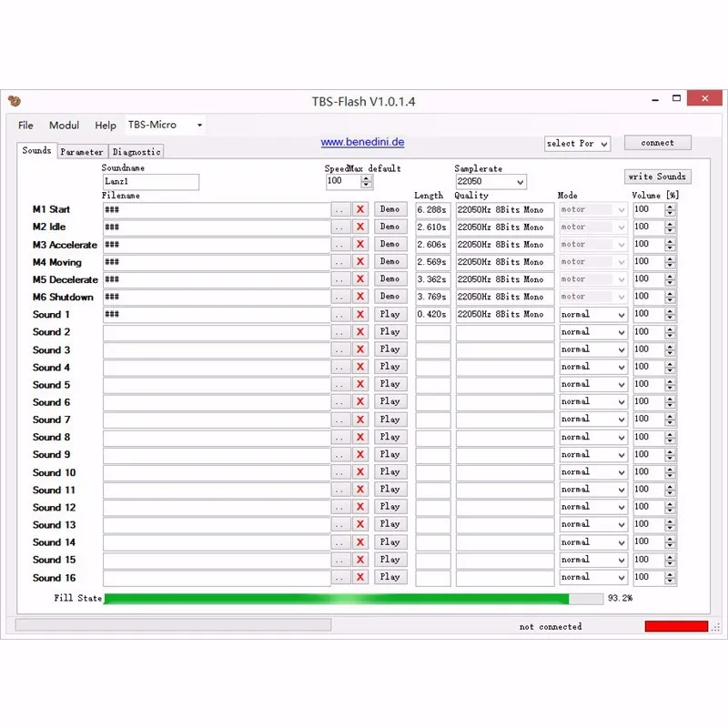The width and height of the screenshot is (728, 728).
Task: Click the TBS-Flash app icon in title bar
Action: (x=15, y=101)
